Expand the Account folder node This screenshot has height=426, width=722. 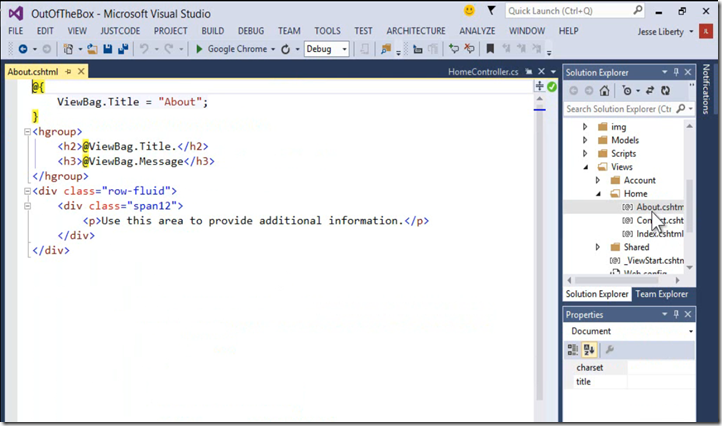[x=598, y=180]
